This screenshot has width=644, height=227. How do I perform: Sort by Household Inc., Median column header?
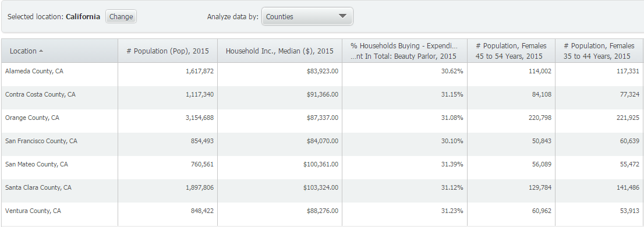[x=279, y=51]
